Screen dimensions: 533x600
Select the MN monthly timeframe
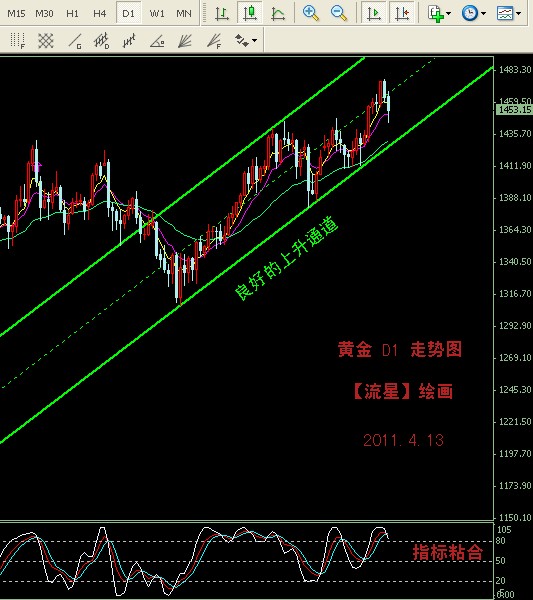[x=184, y=13]
